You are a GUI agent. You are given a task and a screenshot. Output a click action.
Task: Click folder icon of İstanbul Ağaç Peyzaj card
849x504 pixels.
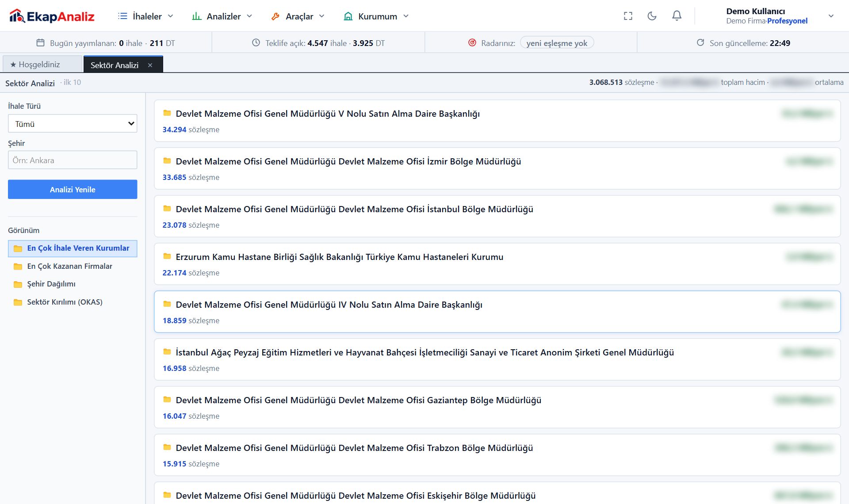tap(167, 352)
